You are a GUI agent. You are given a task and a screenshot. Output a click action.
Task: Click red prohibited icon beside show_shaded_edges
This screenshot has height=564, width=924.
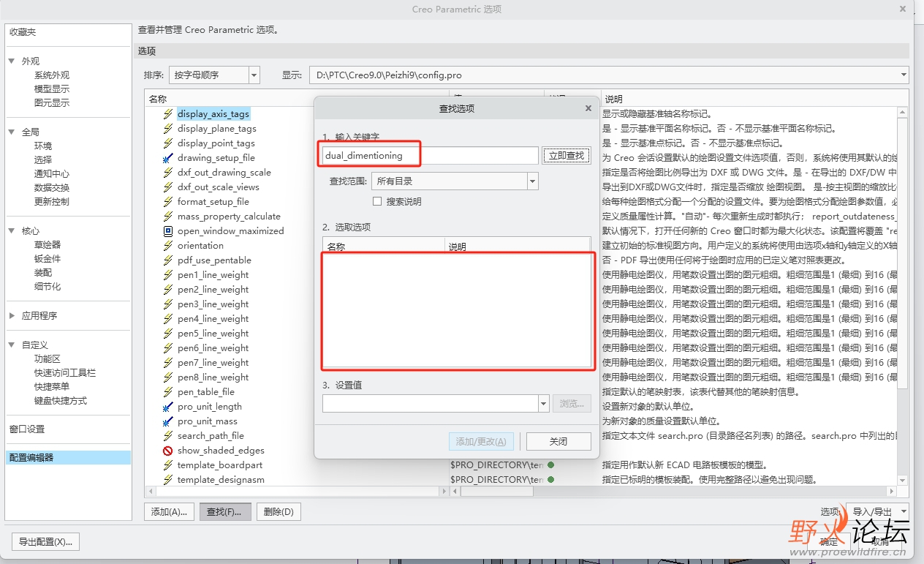(x=168, y=451)
